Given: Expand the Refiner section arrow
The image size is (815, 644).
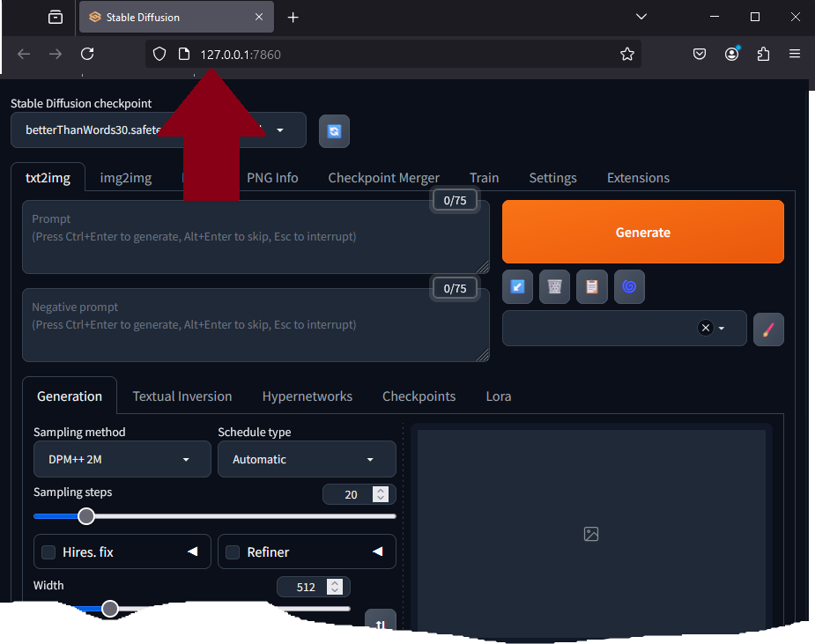Looking at the screenshot, I should [x=378, y=551].
